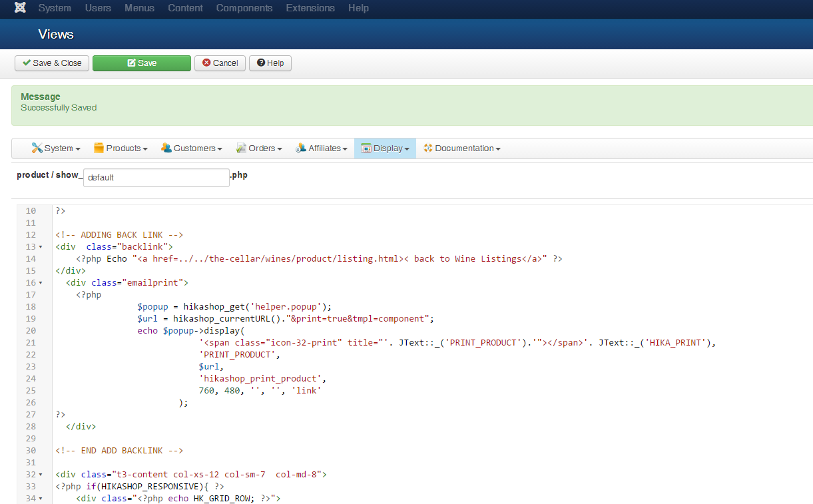This screenshot has width=813, height=504.
Task: Open the Content menu
Action: (185, 9)
